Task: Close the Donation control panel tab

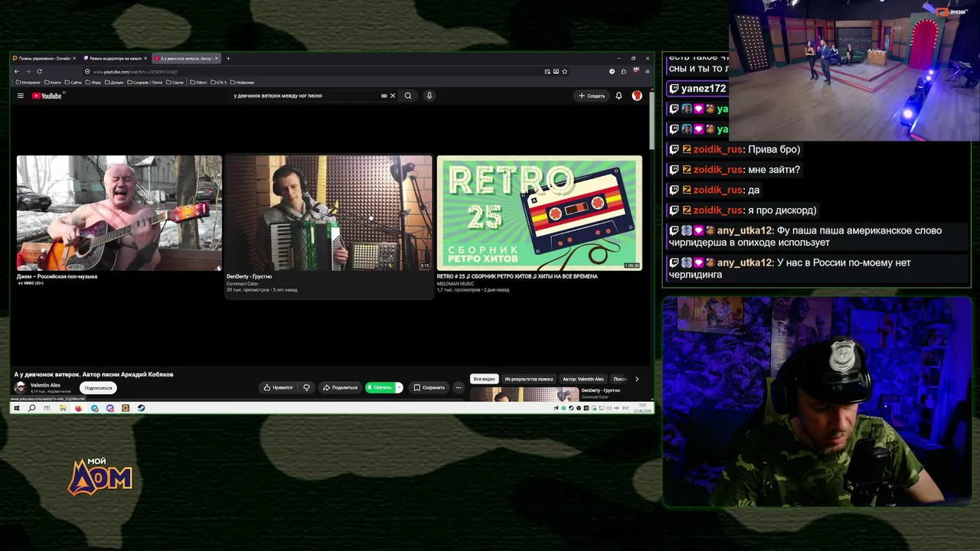Action: pos(74,58)
